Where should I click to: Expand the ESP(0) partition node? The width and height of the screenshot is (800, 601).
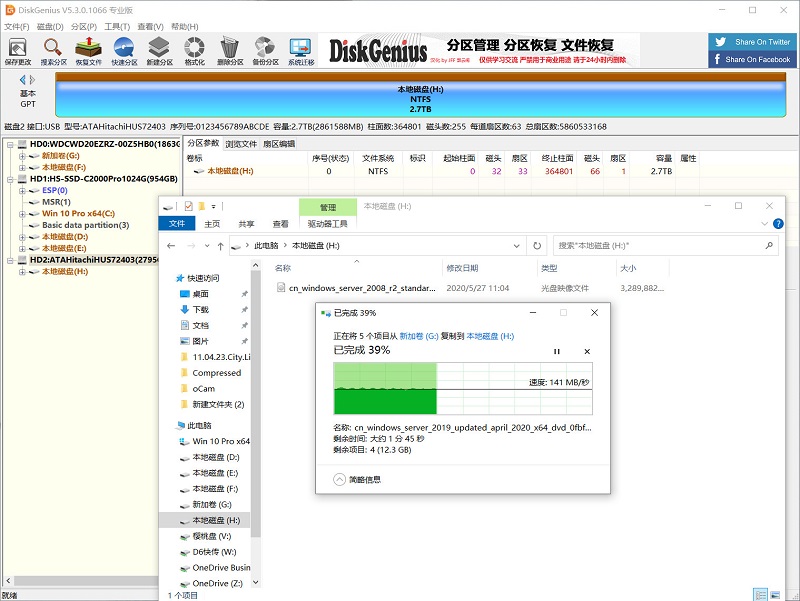(22, 191)
